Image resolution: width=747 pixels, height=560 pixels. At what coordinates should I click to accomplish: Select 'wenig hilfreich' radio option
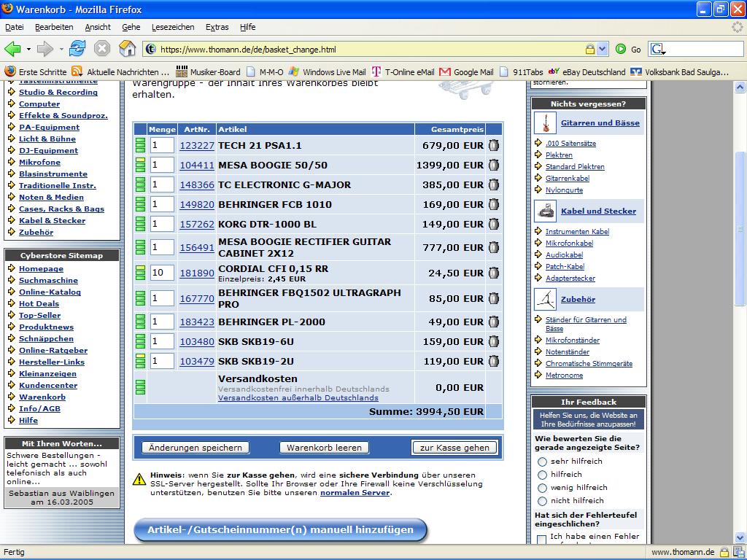[542, 488]
